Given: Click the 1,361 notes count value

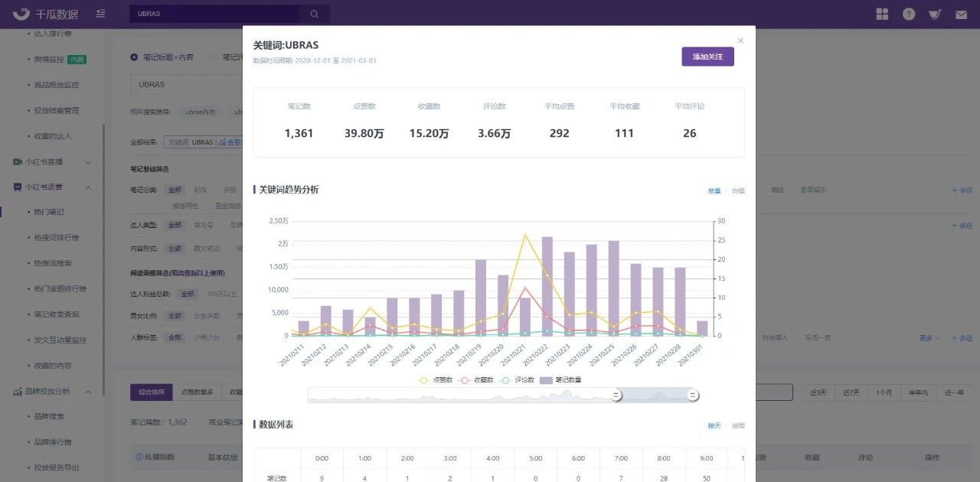Looking at the screenshot, I should [x=299, y=133].
